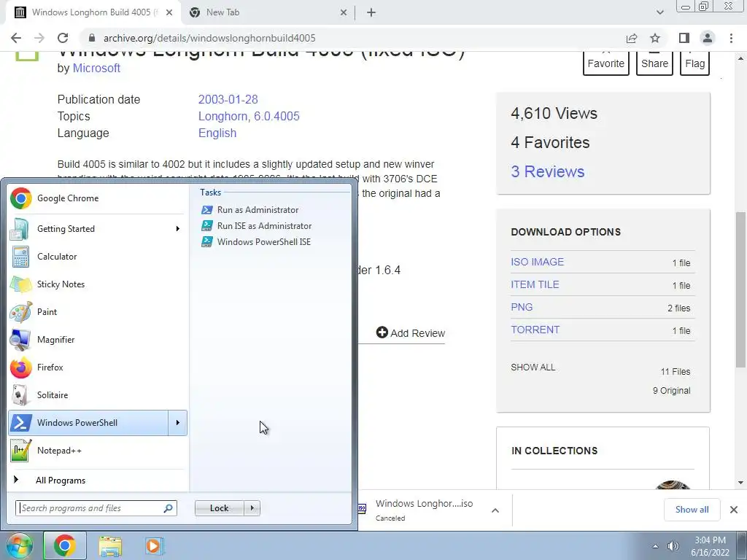This screenshot has height=560, width=747.
Task: Click the volume speaker tray icon
Action: tap(673, 546)
